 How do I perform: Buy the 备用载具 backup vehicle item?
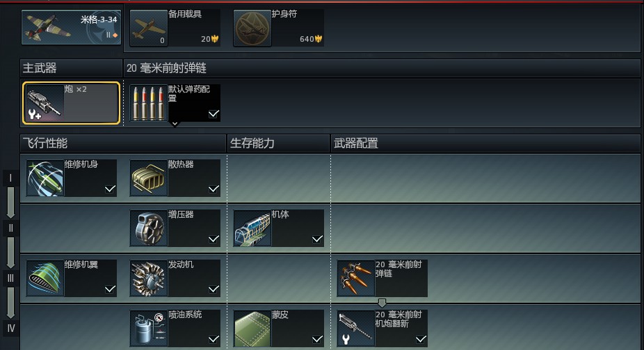175,28
